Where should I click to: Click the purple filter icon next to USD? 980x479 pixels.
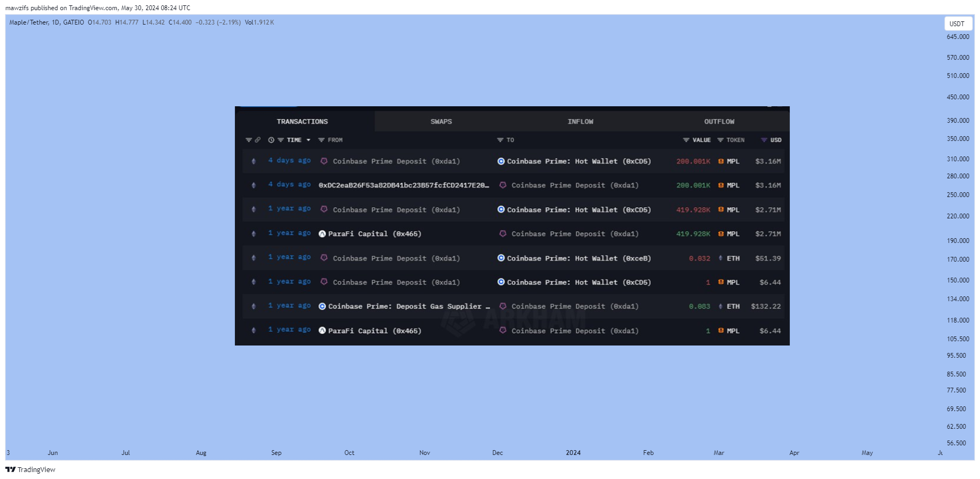click(764, 140)
